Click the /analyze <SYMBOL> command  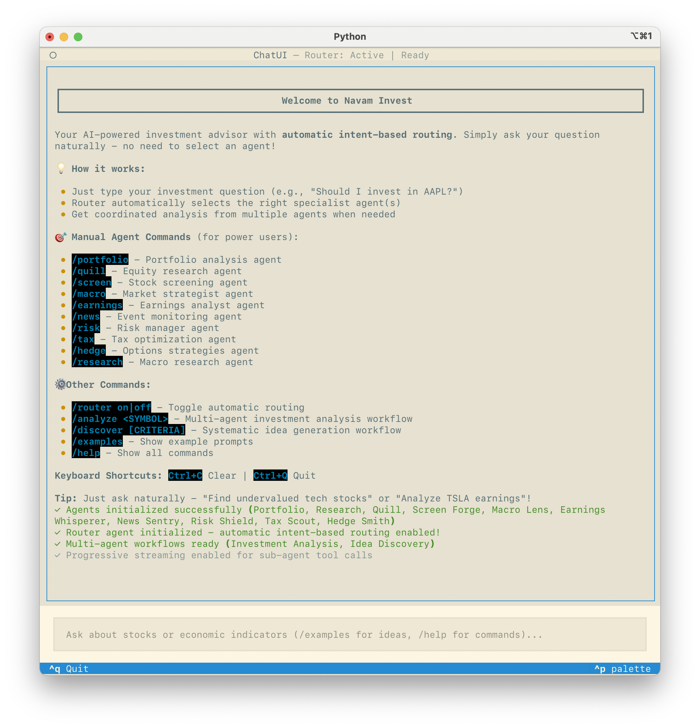pyautogui.click(x=120, y=419)
